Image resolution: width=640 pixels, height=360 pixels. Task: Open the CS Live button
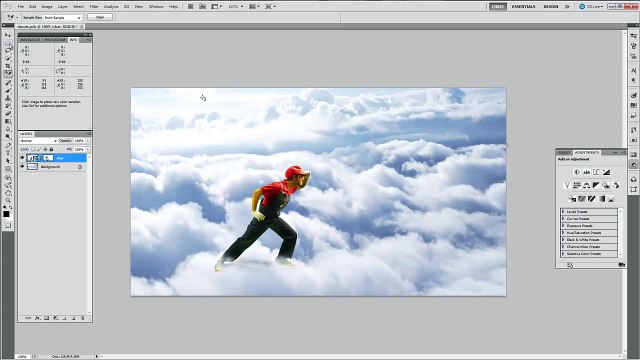591,7
